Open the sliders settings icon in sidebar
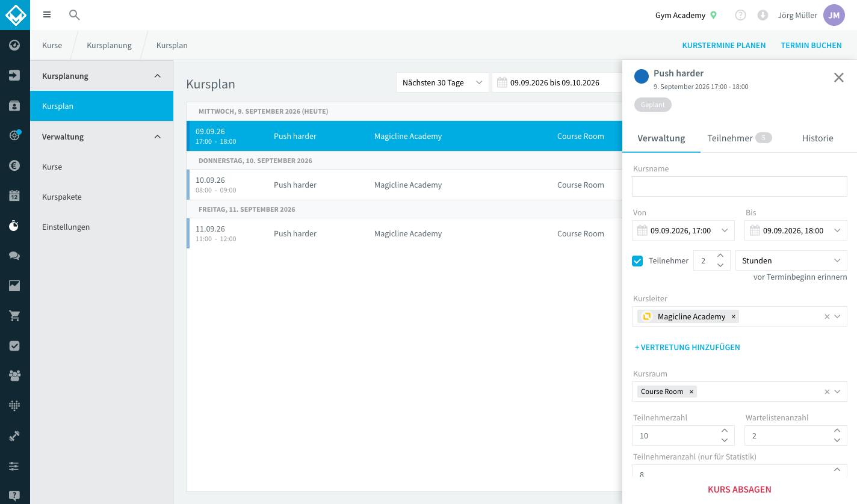 click(15, 466)
